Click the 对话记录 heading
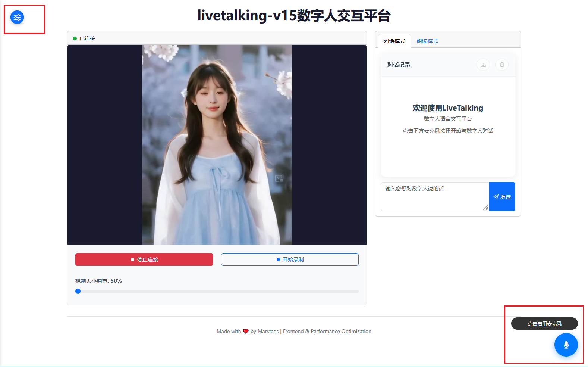This screenshot has width=588, height=367. point(399,65)
